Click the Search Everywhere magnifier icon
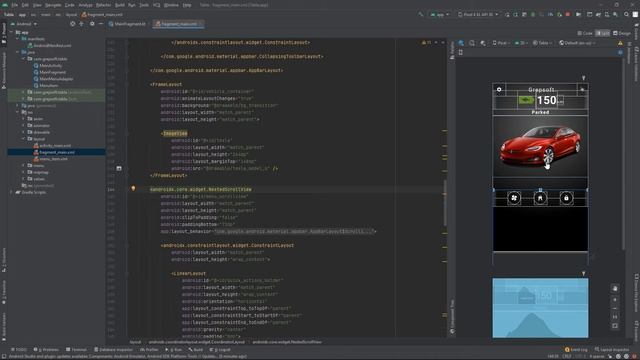Image resolution: width=640 pixels, height=360 pixels. pos(626,14)
